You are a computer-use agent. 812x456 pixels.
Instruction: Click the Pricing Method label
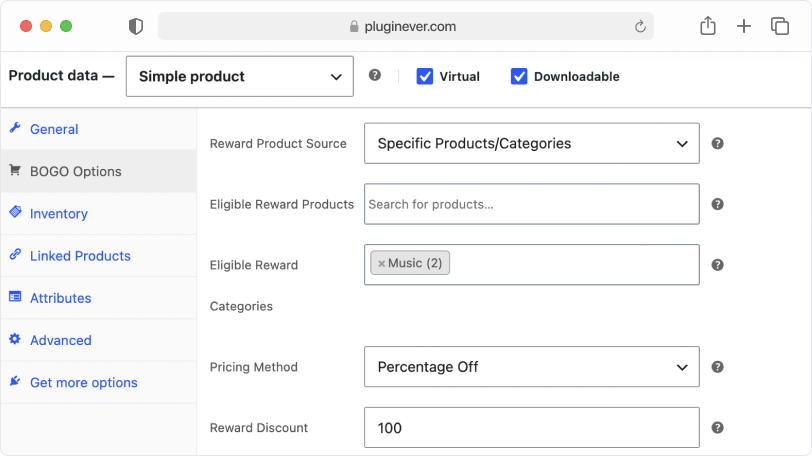coord(254,367)
